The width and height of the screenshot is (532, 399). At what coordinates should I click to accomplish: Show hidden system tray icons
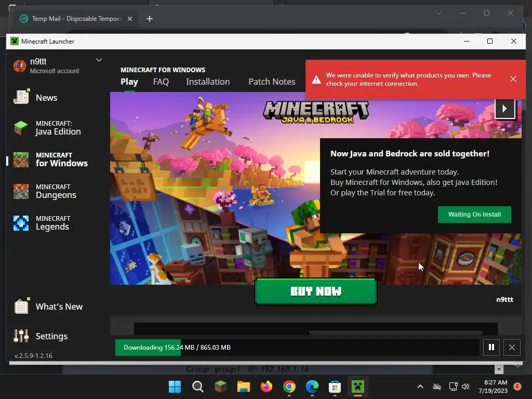point(420,387)
